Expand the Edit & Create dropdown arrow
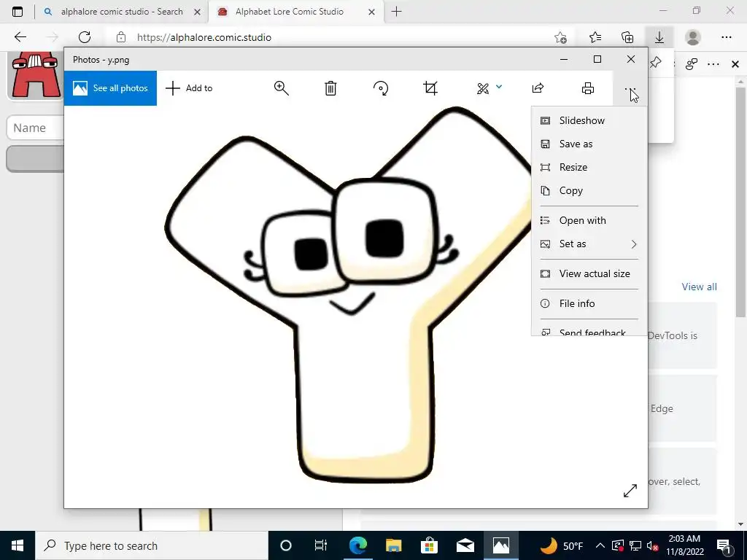747x560 pixels. [x=499, y=87]
